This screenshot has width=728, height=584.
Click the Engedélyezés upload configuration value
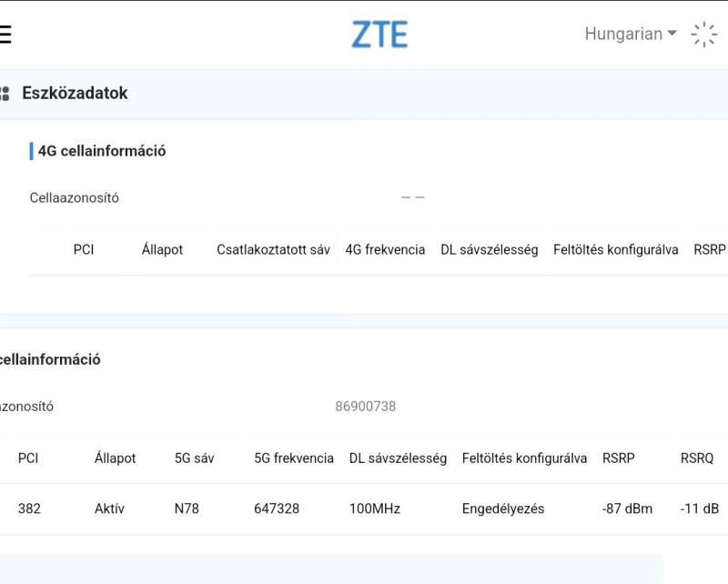coord(503,508)
